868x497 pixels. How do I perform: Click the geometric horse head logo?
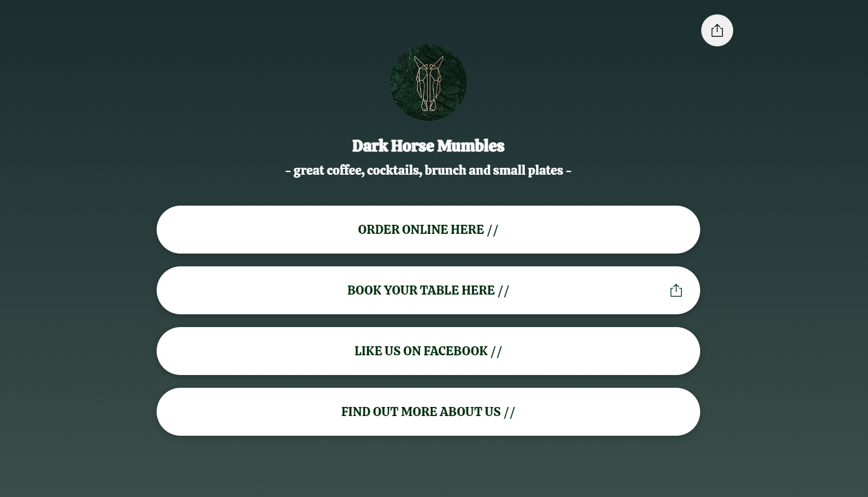(428, 83)
